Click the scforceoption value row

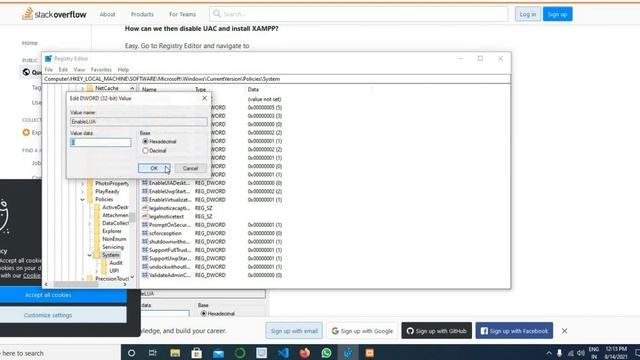212,233
